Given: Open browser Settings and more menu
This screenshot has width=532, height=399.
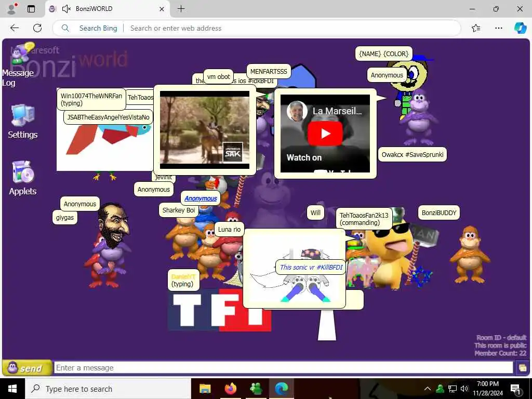Looking at the screenshot, I should [x=498, y=28].
